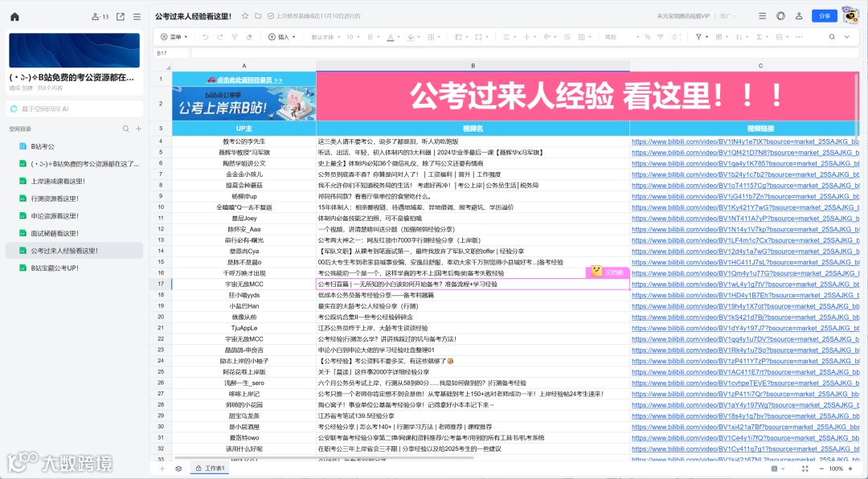This screenshot has width=868, height=479.
Task: Open collaborators person icon
Action: [x=799, y=16]
